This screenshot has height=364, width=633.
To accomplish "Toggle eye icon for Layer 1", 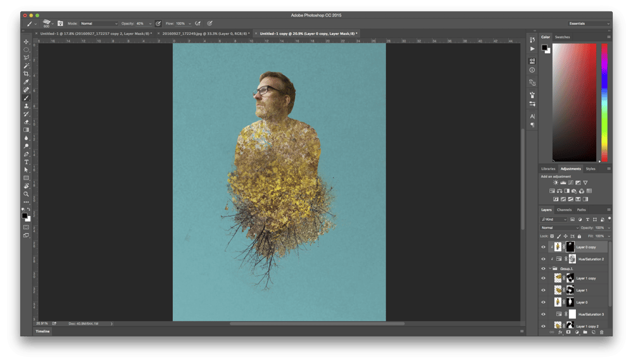I will 543,290.
